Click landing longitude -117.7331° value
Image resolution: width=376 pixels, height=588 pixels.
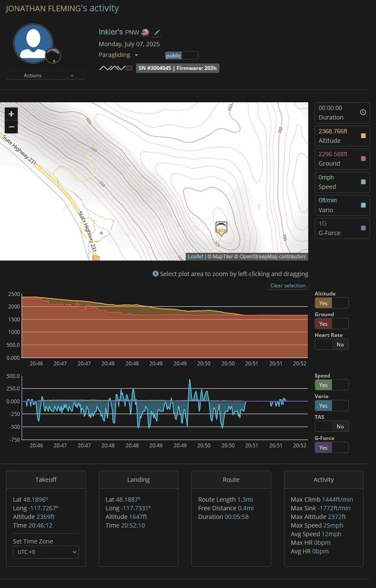(x=136, y=508)
